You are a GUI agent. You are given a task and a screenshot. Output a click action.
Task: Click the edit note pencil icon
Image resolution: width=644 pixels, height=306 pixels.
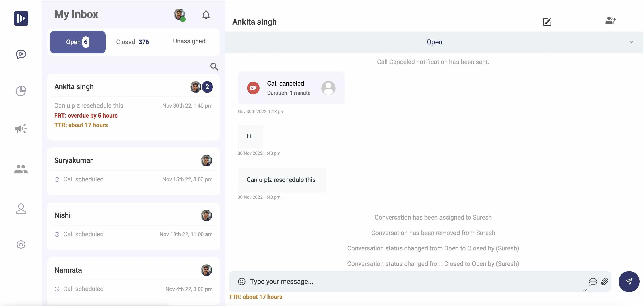pos(547,22)
